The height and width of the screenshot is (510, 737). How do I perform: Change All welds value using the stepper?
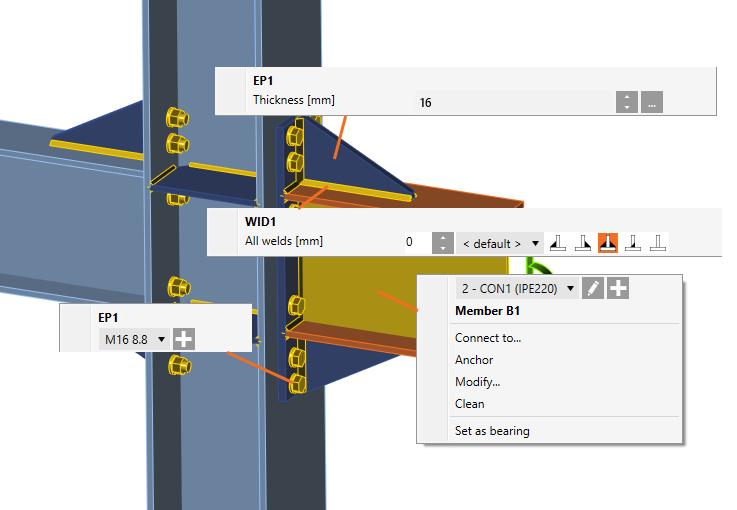443,243
